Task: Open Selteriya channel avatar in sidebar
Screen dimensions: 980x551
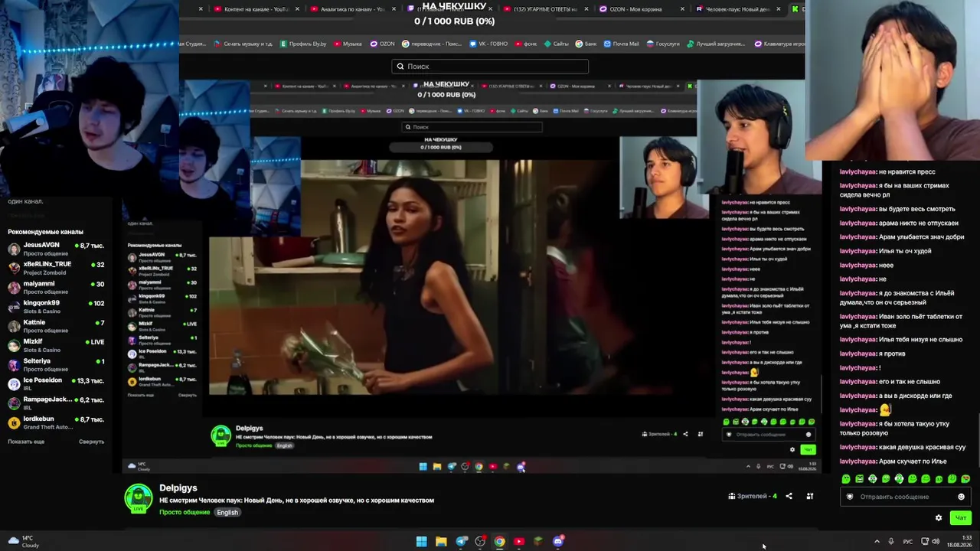Action: click(x=14, y=365)
